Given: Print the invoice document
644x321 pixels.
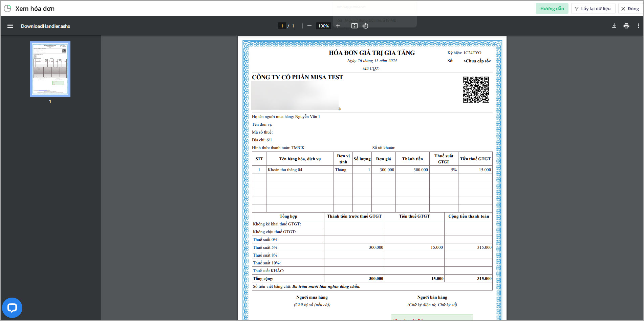Looking at the screenshot, I should coord(626,26).
